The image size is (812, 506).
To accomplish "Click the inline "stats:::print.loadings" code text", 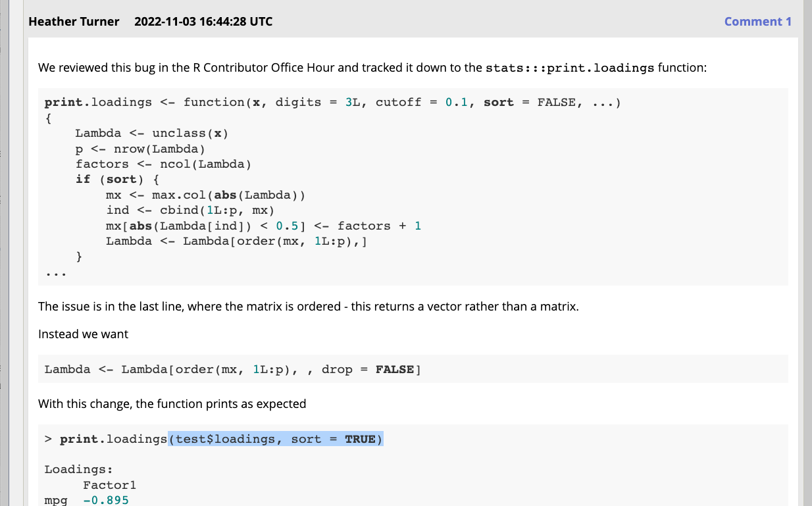I will tap(570, 68).
